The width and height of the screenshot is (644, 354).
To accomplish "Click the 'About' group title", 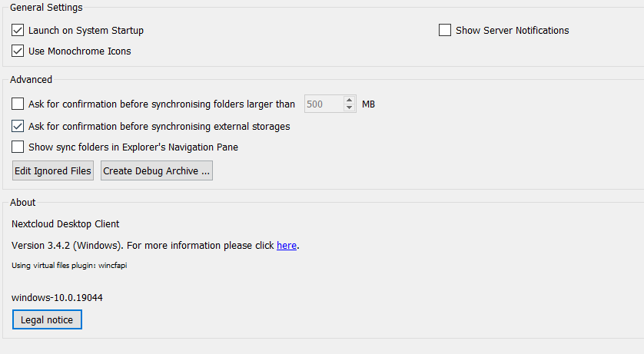I will [x=22, y=202].
